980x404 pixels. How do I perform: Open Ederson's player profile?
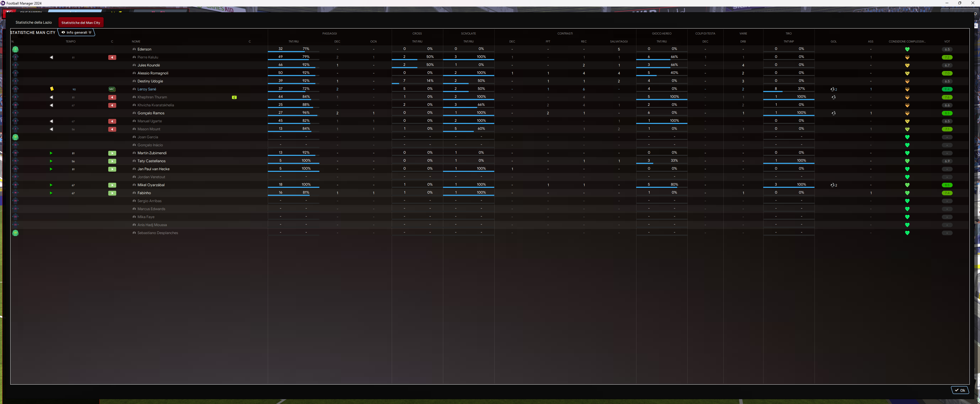point(144,50)
